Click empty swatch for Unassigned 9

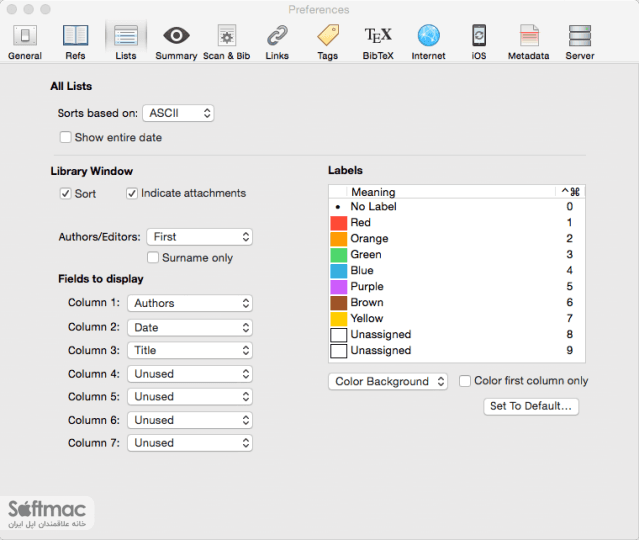coord(338,350)
